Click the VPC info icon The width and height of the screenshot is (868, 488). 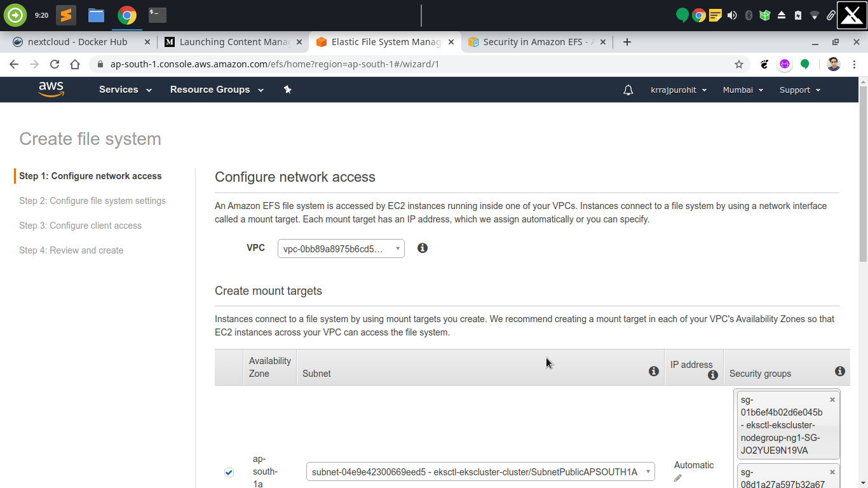tap(423, 248)
